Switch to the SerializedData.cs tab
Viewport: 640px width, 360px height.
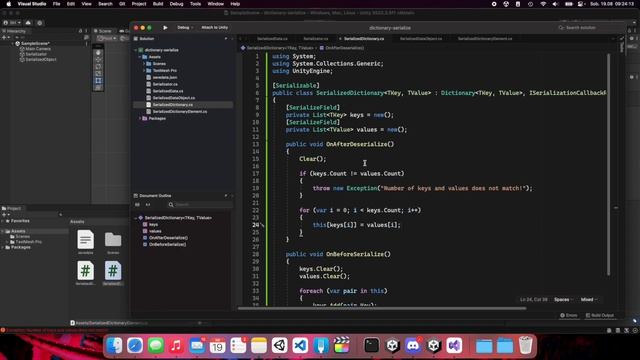272,39
